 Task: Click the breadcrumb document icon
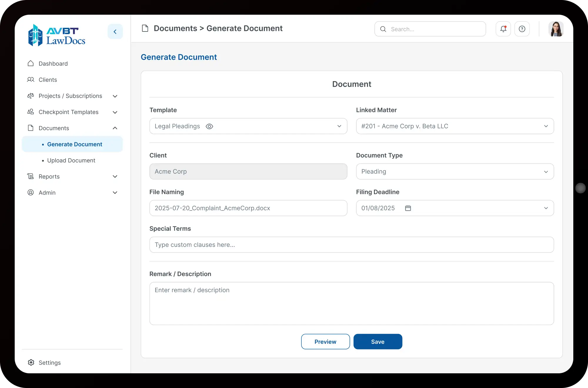pos(145,28)
